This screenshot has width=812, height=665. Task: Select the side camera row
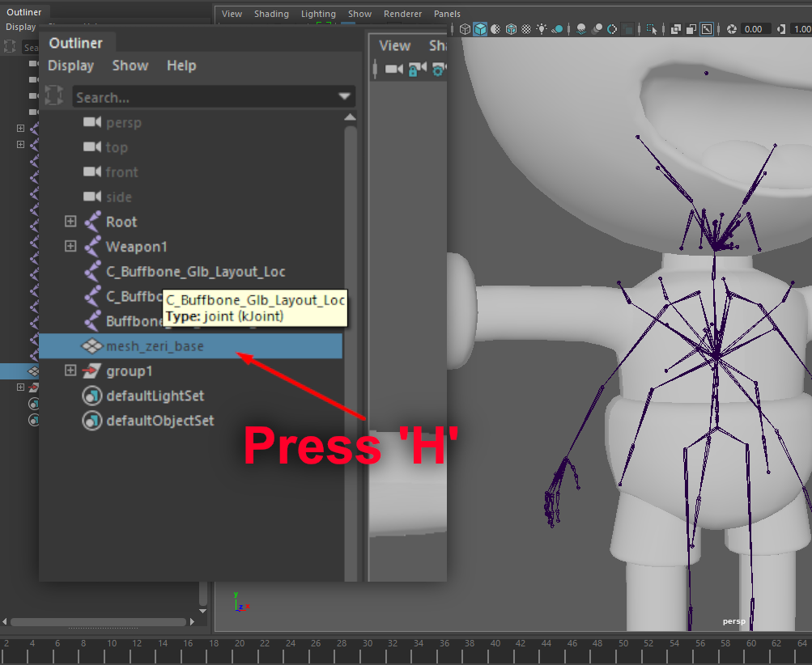click(190, 197)
